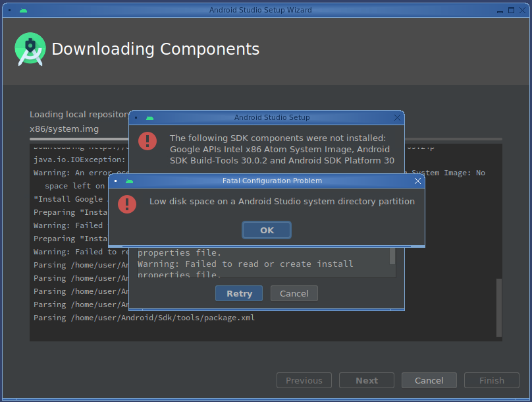The width and height of the screenshot is (532, 402).
Task: Click 'Downloading Components' heading
Action: pos(155,49)
